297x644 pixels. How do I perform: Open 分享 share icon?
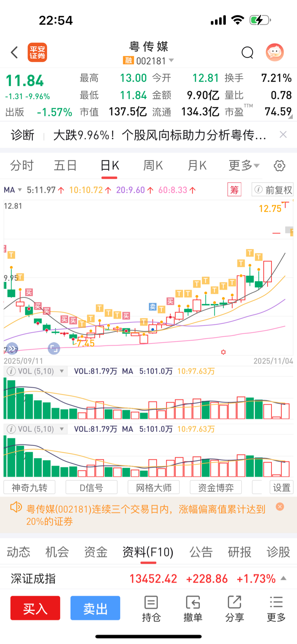tap(234, 609)
